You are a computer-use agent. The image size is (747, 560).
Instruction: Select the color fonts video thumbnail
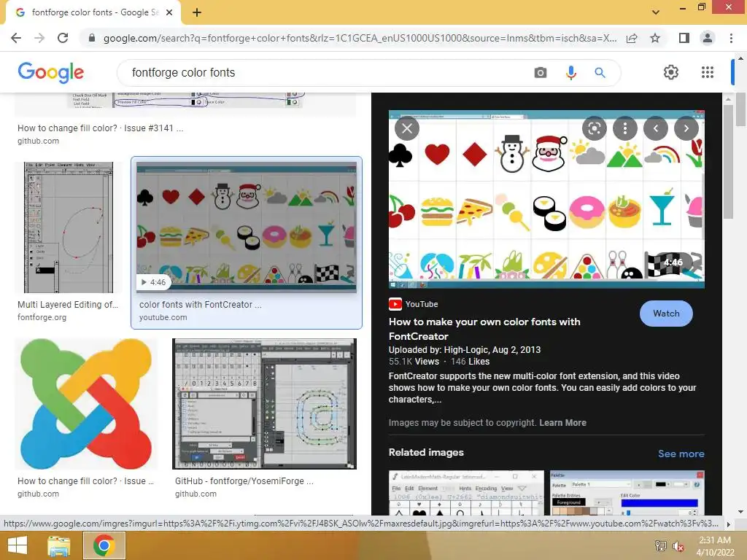(x=247, y=227)
